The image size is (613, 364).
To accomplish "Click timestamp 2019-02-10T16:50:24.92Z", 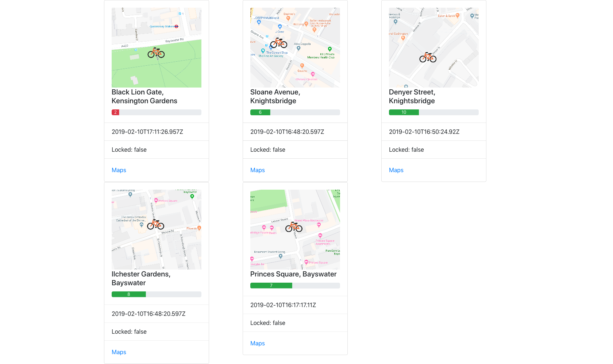I will point(424,132).
